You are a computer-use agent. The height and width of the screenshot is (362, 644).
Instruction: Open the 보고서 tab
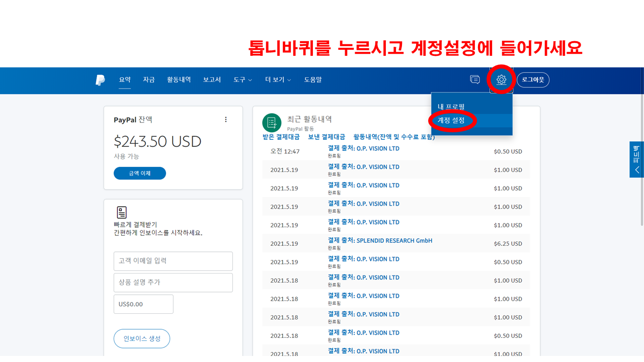(212, 79)
